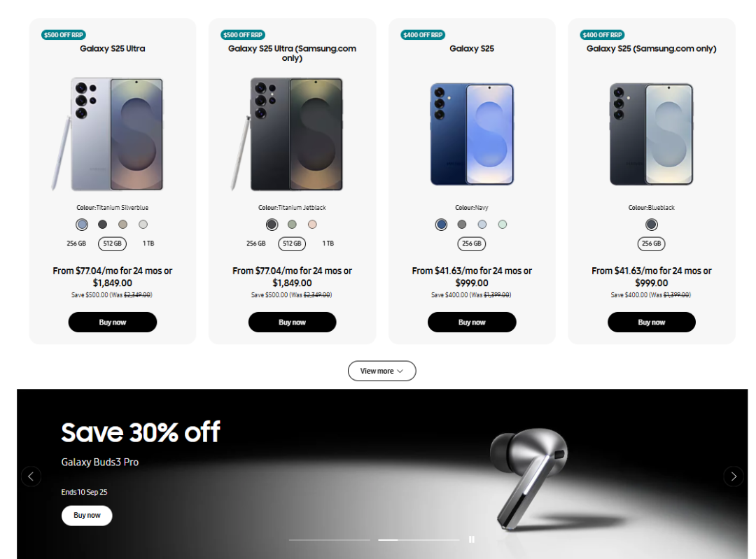Choose the pink swatch on Samsung.com-only S25 Ultra
Screen dimensions: 756x559
coord(312,224)
